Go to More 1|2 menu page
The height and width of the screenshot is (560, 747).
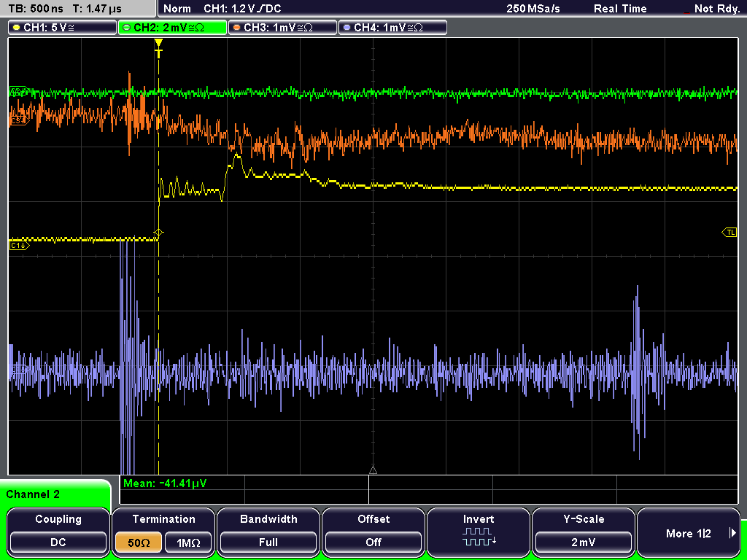689,532
